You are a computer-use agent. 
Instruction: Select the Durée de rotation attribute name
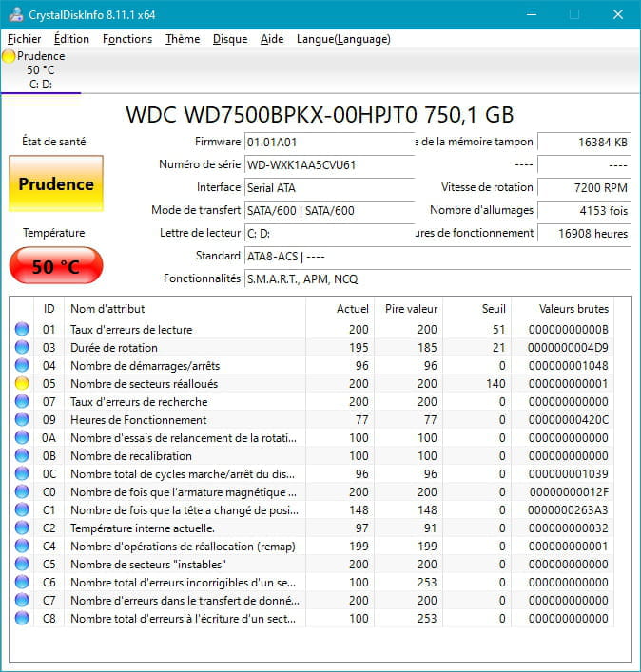pyautogui.click(x=114, y=348)
